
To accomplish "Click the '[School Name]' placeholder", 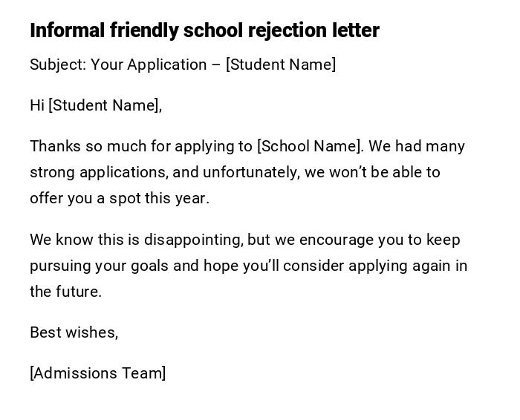I will pyautogui.click(x=310, y=146).
